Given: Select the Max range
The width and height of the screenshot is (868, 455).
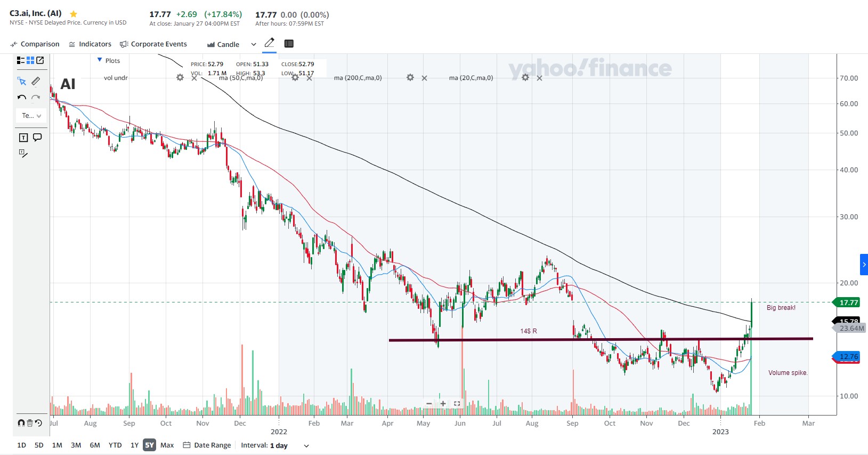Looking at the screenshot, I should click(167, 445).
